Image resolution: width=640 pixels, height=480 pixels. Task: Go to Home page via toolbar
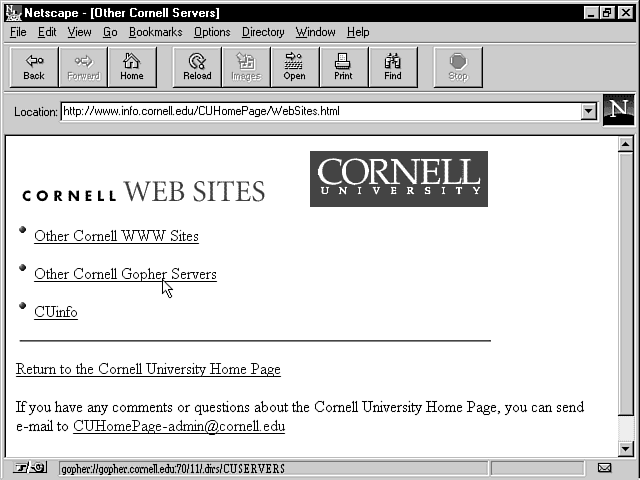pos(132,67)
